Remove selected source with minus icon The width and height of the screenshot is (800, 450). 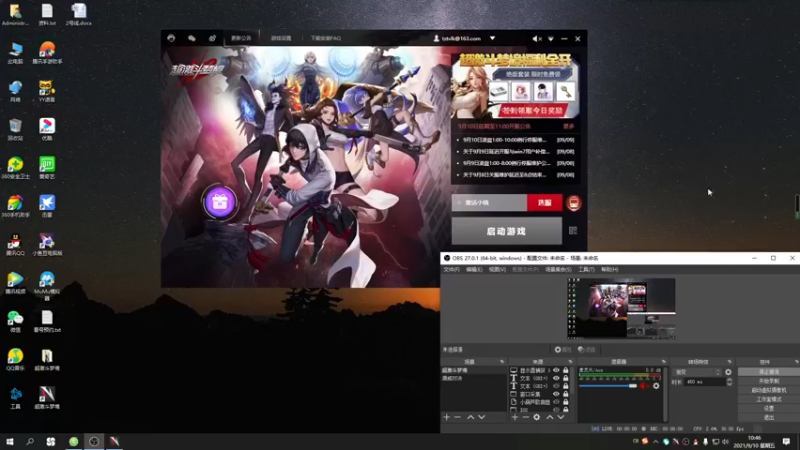526,417
